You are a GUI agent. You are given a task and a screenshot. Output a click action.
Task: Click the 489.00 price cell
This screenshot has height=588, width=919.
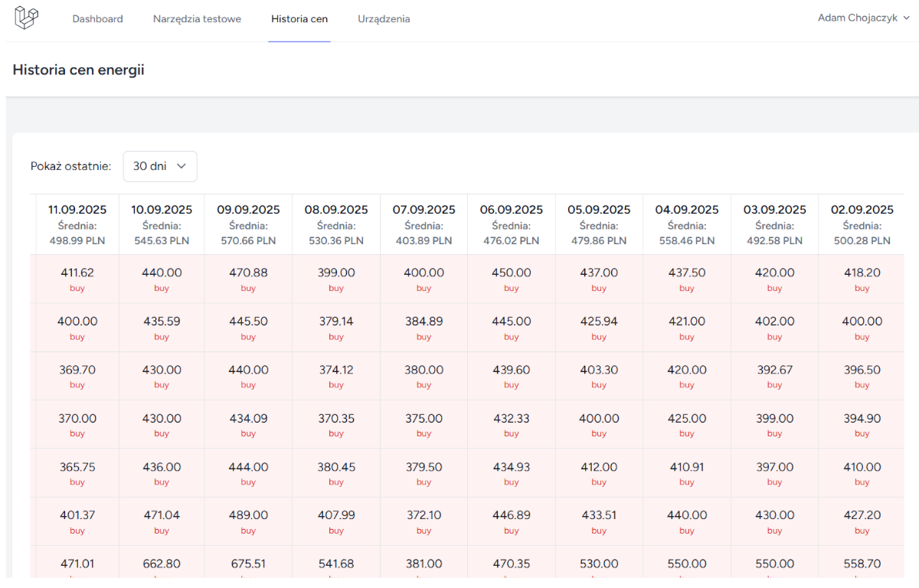248,521
